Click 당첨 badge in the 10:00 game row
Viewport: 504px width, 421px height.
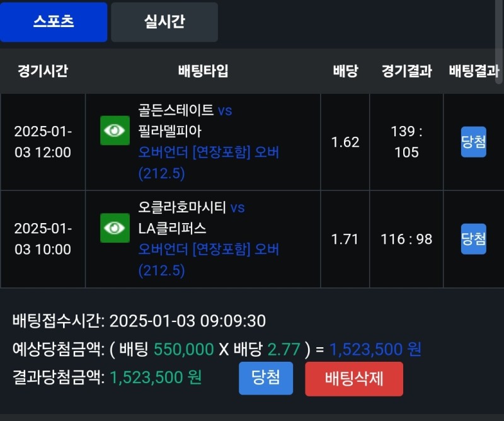click(x=473, y=239)
